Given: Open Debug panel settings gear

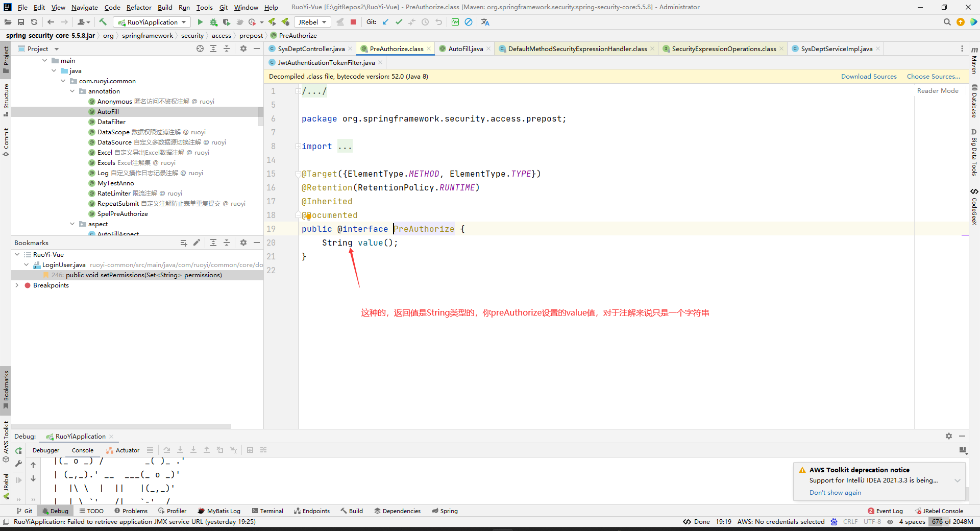Looking at the screenshot, I should [x=948, y=436].
